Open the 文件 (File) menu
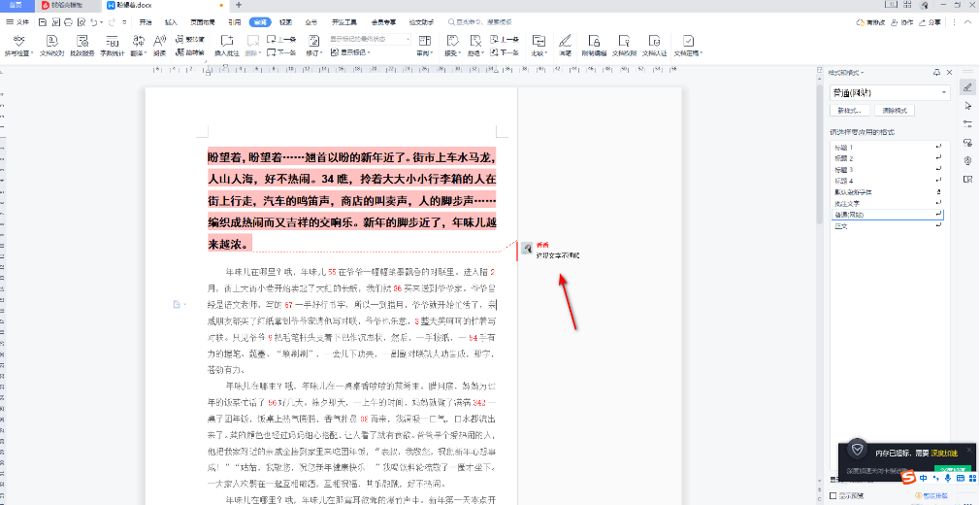This screenshot has width=980, height=505. click(x=17, y=22)
